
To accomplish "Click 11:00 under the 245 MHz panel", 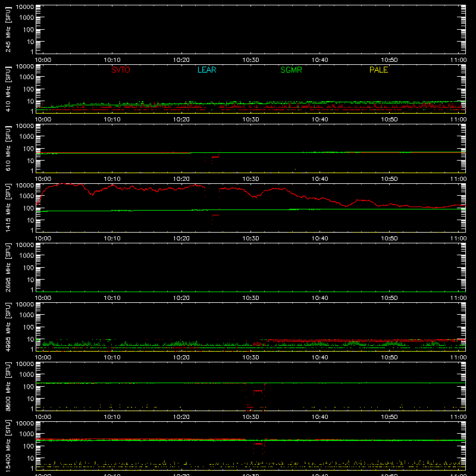I will pyautogui.click(x=458, y=60).
